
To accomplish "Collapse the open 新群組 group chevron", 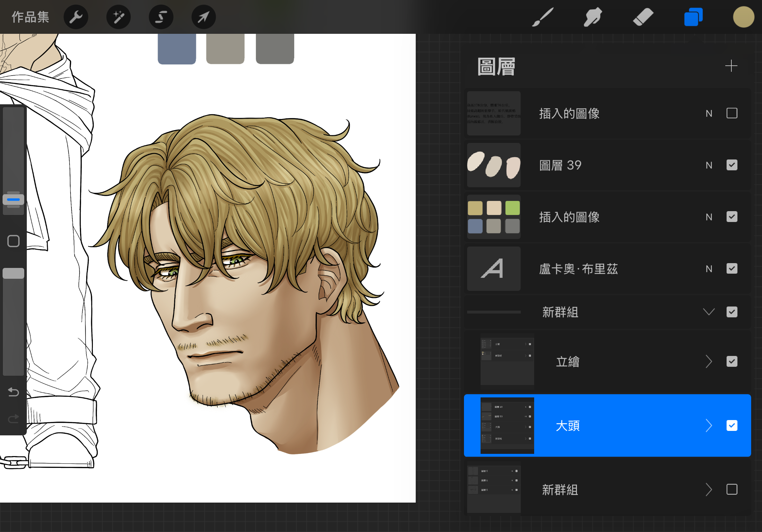I will click(709, 312).
